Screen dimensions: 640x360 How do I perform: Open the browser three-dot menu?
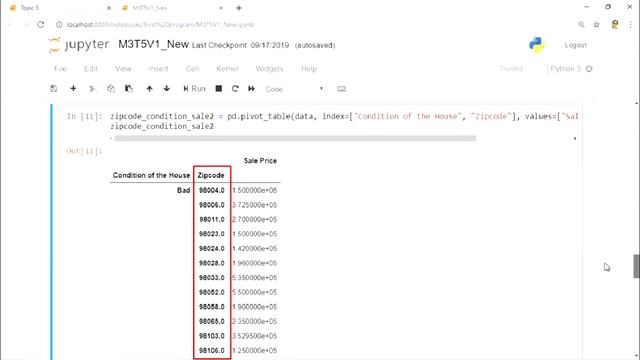pyautogui.click(x=631, y=24)
